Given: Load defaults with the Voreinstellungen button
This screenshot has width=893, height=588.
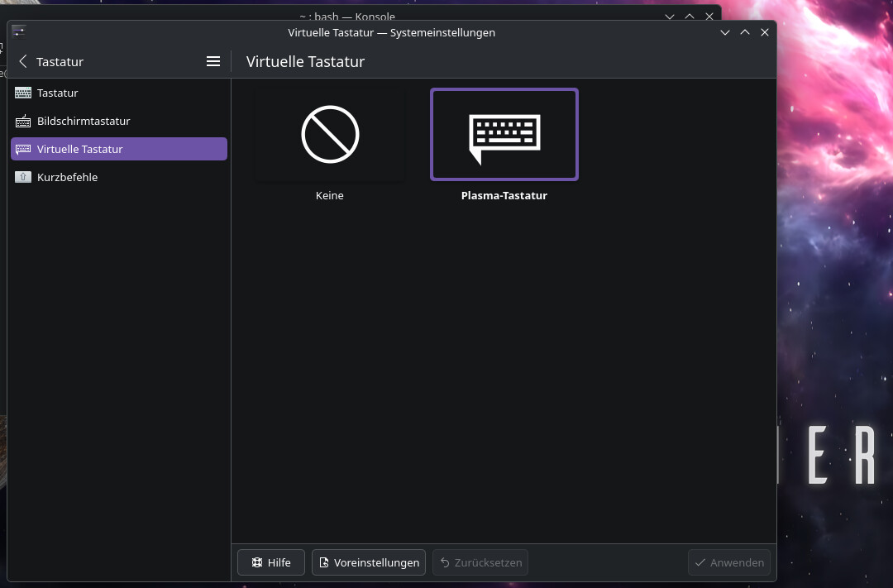Looking at the screenshot, I should [x=368, y=562].
